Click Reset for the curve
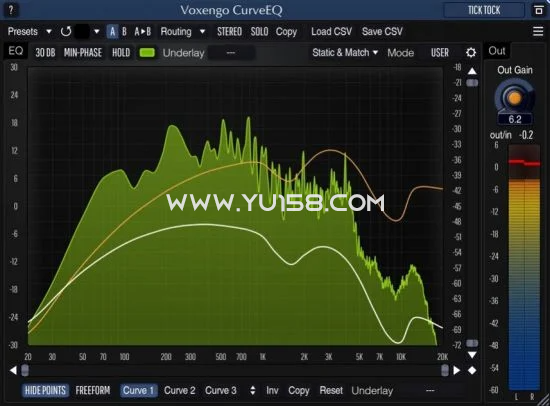The width and height of the screenshot is (550, 406). (331, 391)
